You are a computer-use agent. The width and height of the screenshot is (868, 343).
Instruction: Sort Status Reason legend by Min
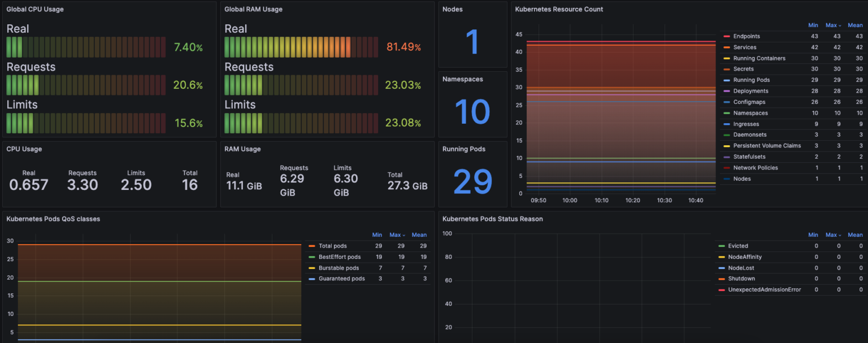coord(813,235)
